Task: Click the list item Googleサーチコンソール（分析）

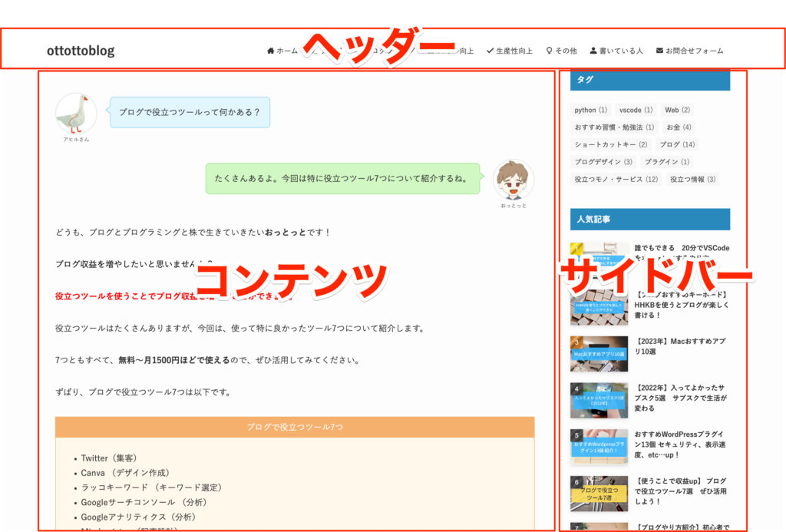Action: pos(144,502)
